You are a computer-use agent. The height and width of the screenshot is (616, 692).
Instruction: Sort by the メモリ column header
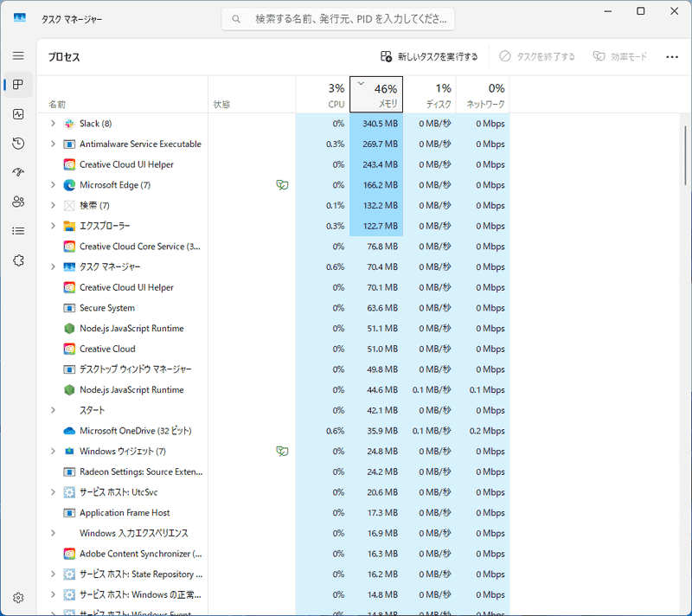(x=376, y=94)
